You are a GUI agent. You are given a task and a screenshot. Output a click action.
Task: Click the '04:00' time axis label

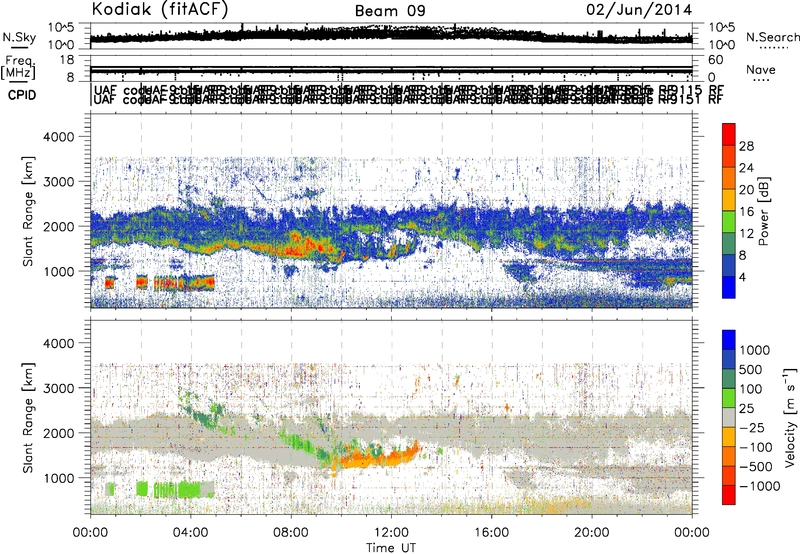point(191,532)
